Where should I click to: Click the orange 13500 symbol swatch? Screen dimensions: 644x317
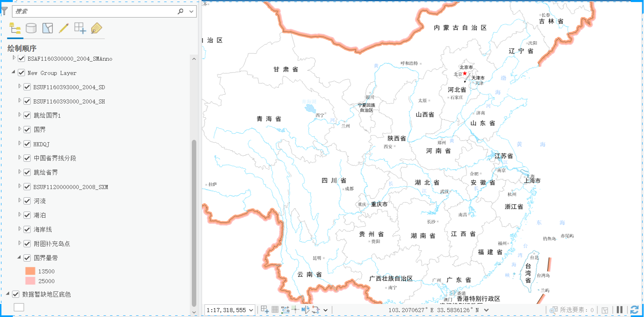point(30,271)
